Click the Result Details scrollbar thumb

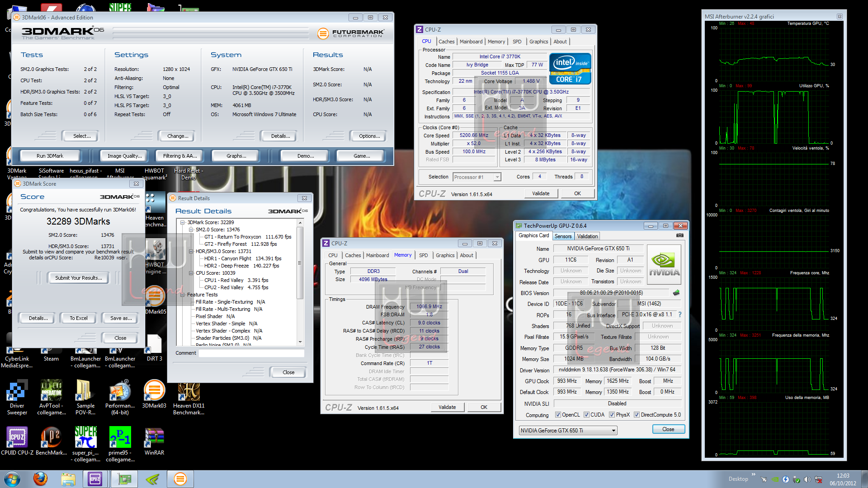[300, 263]
